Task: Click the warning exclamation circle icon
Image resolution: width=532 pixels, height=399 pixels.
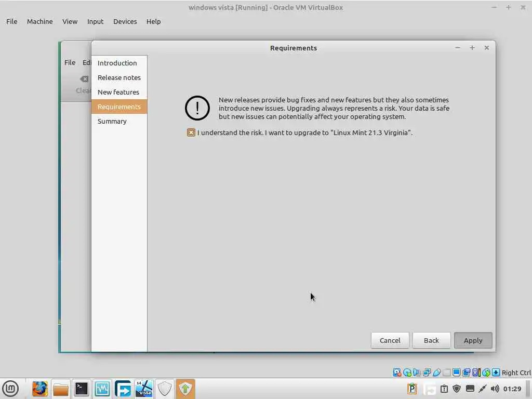Action: (x=197, y=108)
